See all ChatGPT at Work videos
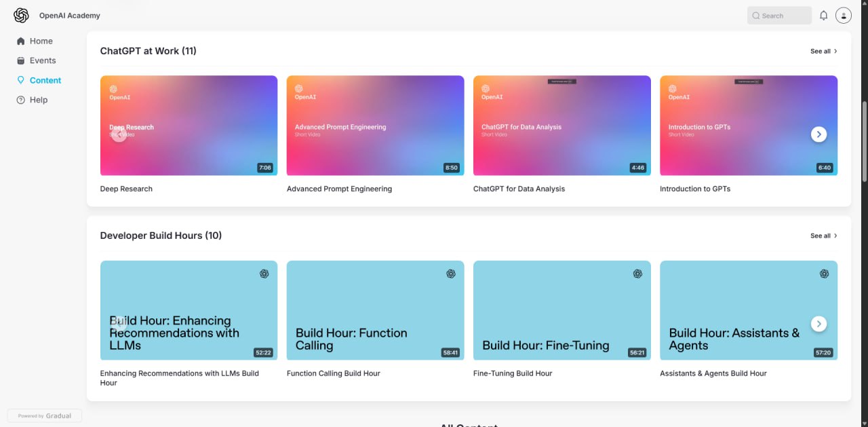The height and width of the screenshot is (427, 868). (823, 51)
